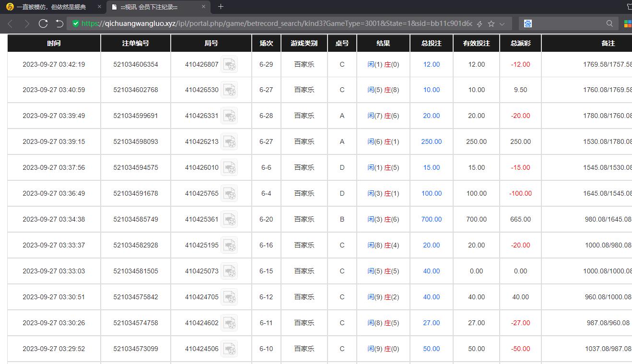Open the 15.00 total bet link

point(432,168)
